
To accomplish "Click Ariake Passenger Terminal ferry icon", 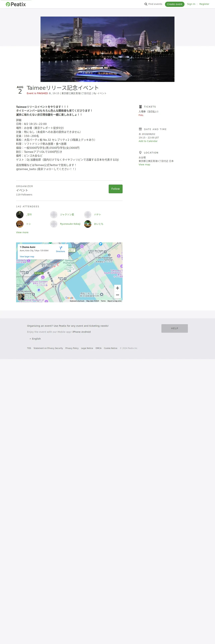I will tap(109, 255).
